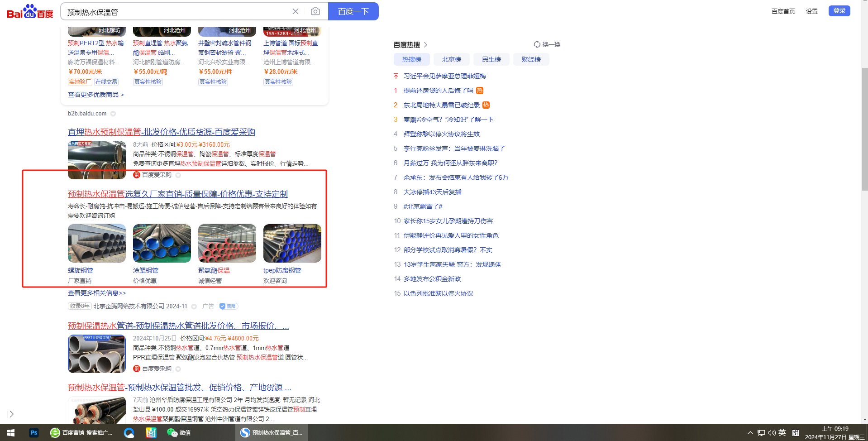Open 微信 from the taskbar

point(179,433)
